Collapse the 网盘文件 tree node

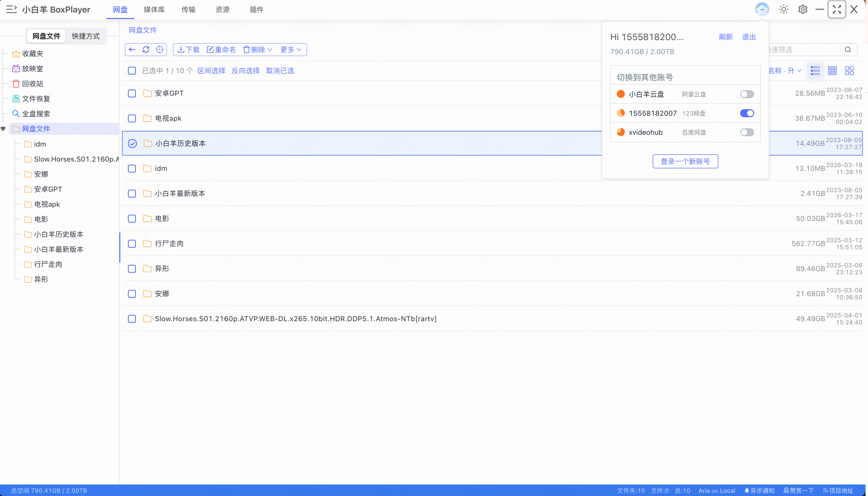tap(4, 129)
